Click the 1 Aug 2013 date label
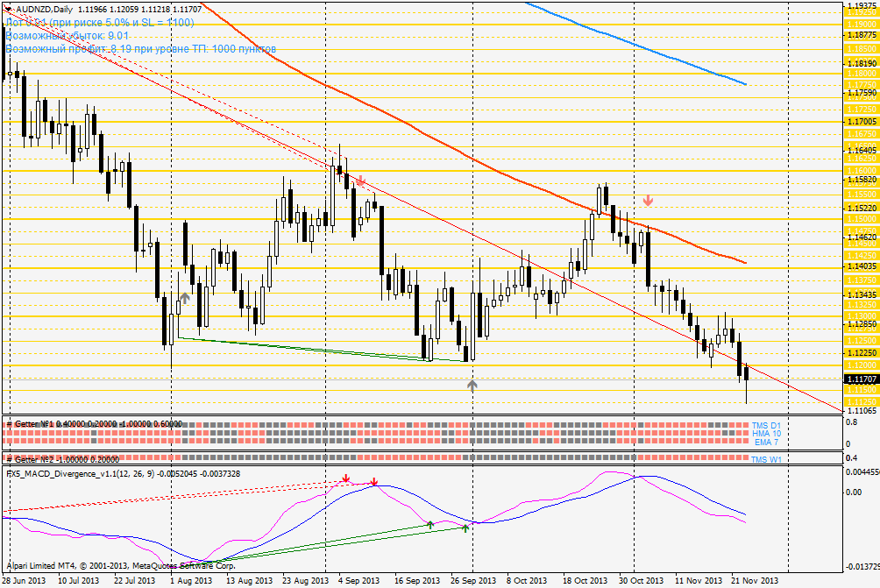This screenshot has width=880, height=588. (191, 581)
